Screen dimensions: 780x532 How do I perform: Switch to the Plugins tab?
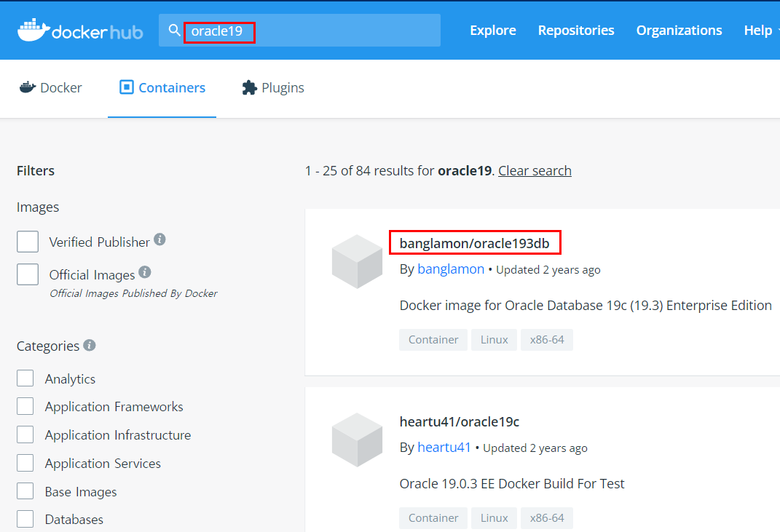tap(272, 87)
